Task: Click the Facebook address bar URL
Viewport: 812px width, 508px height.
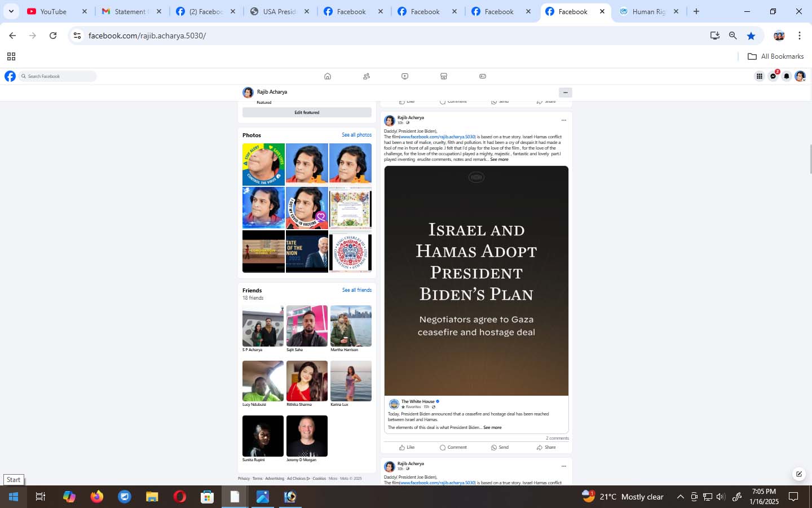Action: coord(147,36)
